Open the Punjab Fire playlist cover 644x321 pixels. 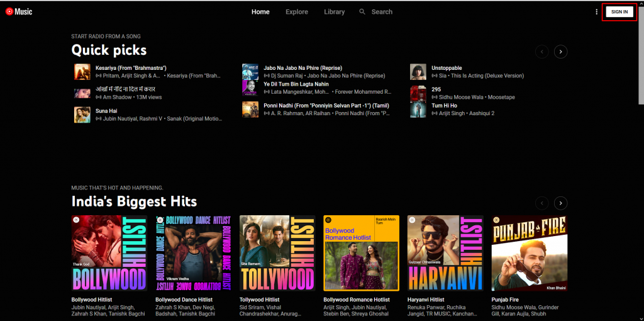529,253
